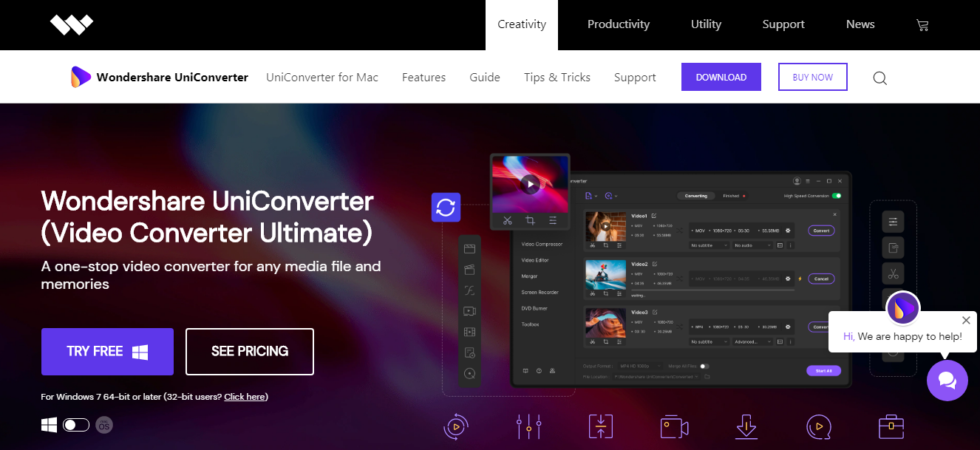
Task: Click the Wondershare logo in the black header
Action: (72, 24)
